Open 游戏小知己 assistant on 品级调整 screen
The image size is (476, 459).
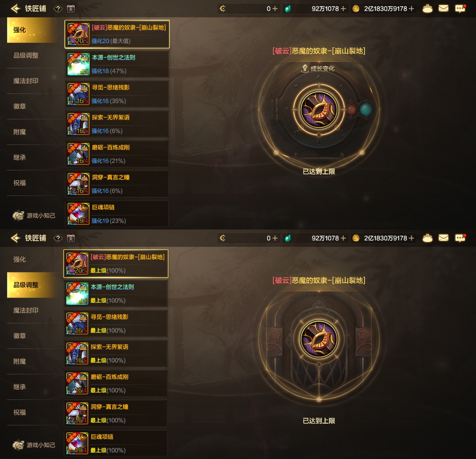tap(34, 445)
